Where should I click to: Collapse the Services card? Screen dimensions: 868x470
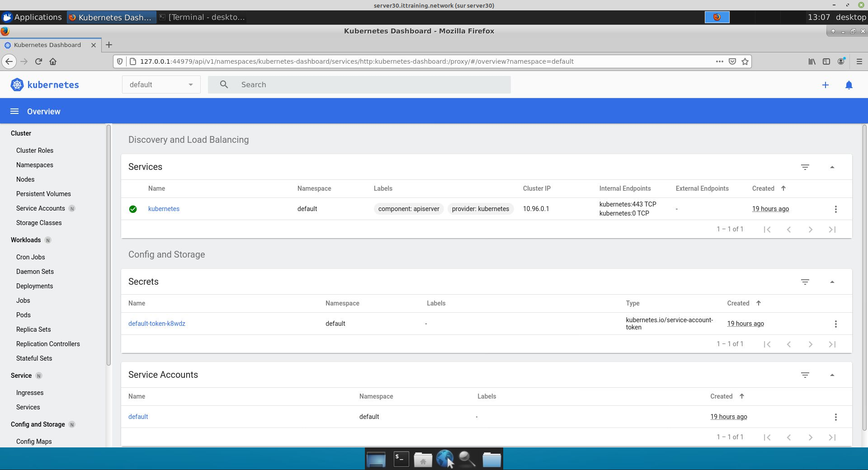pos(832,167)
